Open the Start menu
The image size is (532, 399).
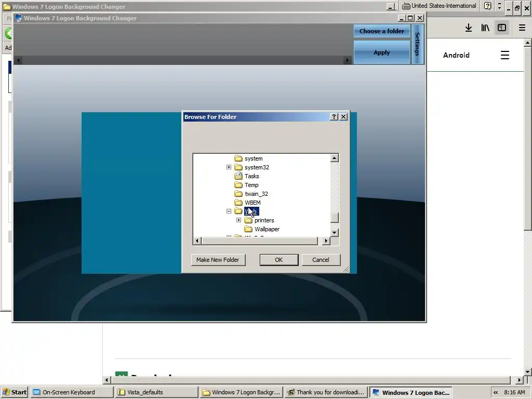click(14, 392)
